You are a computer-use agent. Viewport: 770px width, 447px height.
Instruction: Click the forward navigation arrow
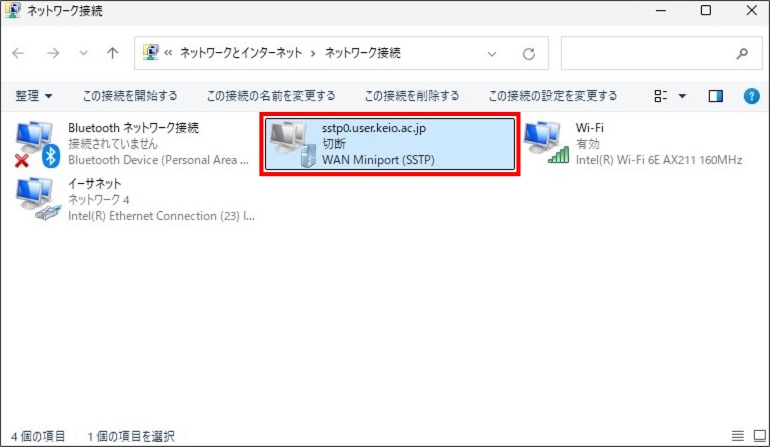53,53
